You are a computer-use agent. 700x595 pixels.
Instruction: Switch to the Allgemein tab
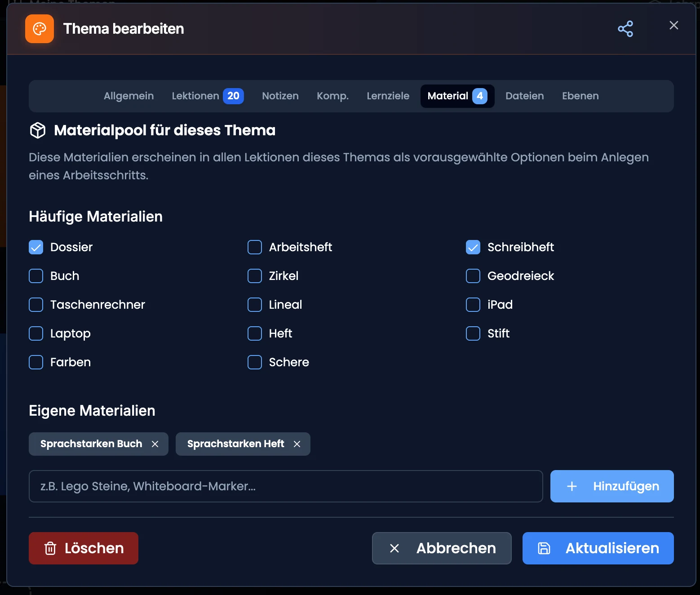click(x=128, y=96)
